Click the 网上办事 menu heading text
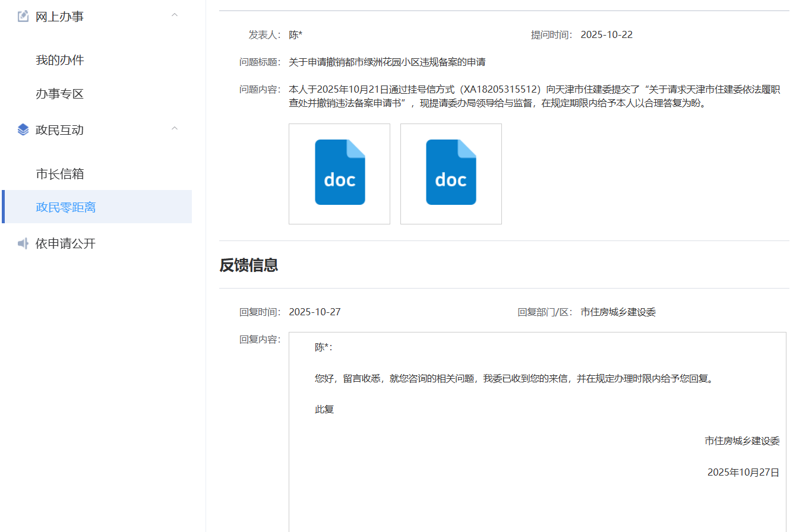793x532 pixels. tap(59, 17)
